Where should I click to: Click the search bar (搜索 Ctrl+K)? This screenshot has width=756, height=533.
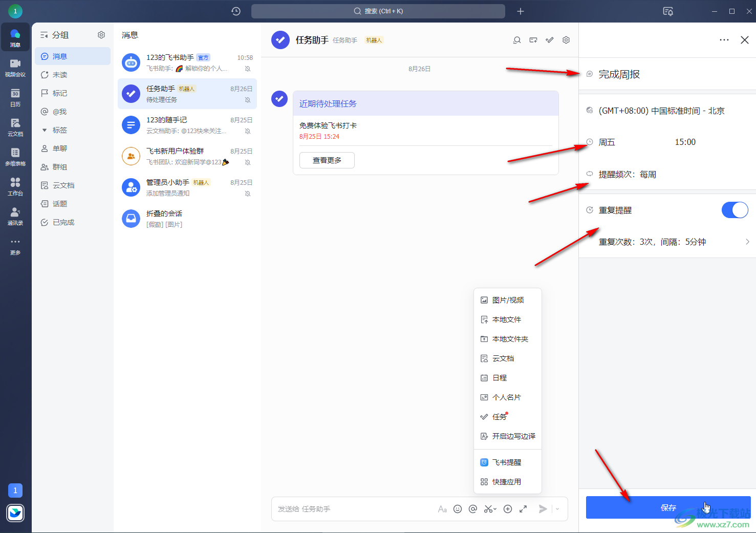click(378, 11)
